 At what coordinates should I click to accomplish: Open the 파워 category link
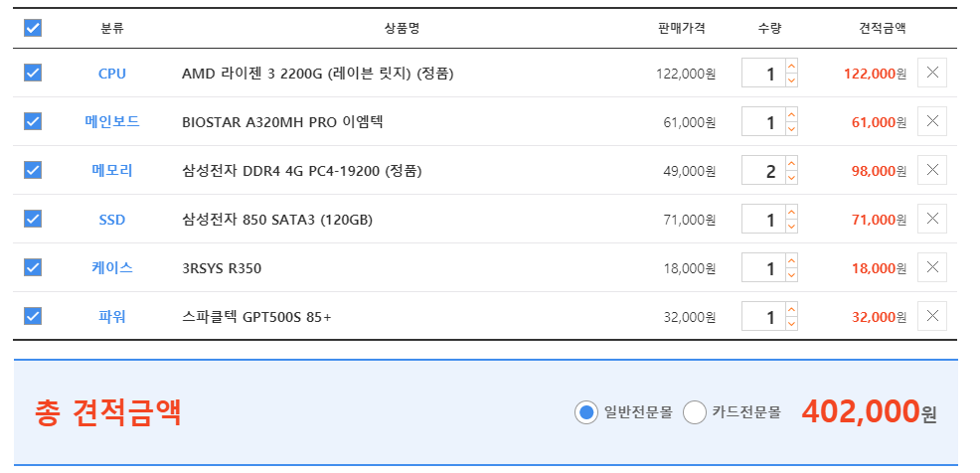click(112, 317)
